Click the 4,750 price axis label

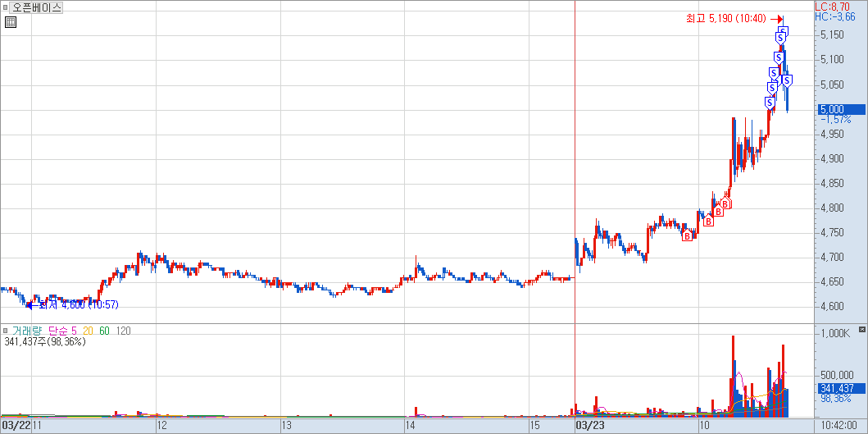coord(832,232)
